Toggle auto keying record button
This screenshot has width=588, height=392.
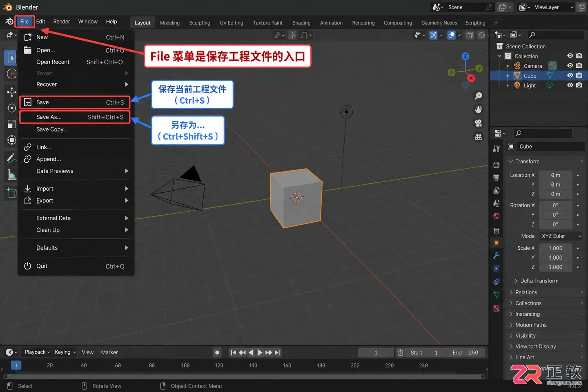217,352
